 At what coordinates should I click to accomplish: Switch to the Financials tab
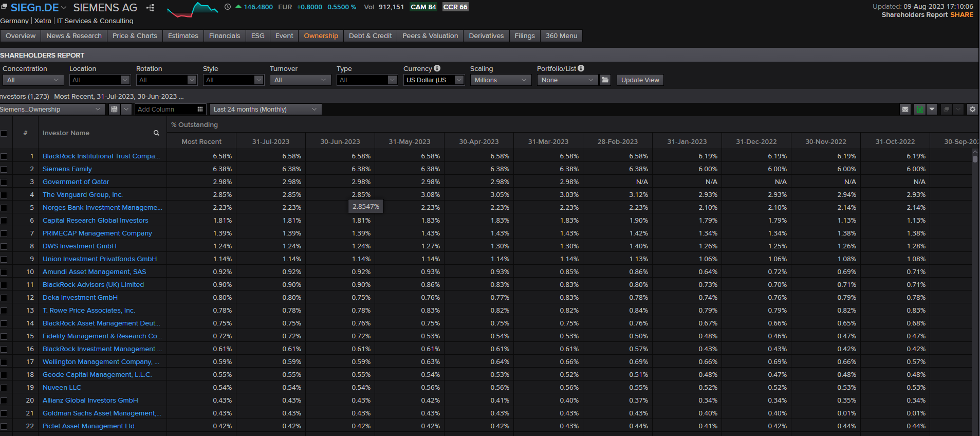[225, 35]
